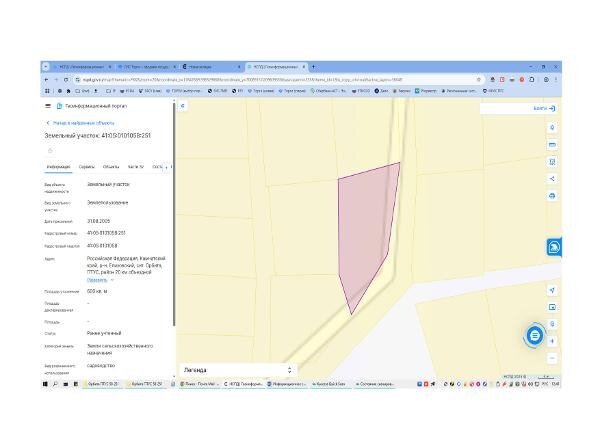Click the browser back arrow
This screenshot has width=600, height=424.
click(x=47, y=80)
